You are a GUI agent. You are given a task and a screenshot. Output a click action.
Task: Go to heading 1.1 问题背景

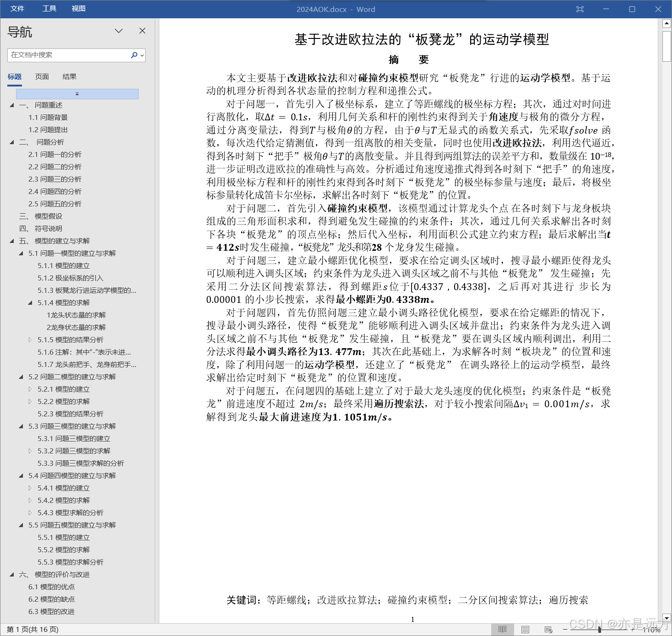pyautogui.click(x=48, y=118)
